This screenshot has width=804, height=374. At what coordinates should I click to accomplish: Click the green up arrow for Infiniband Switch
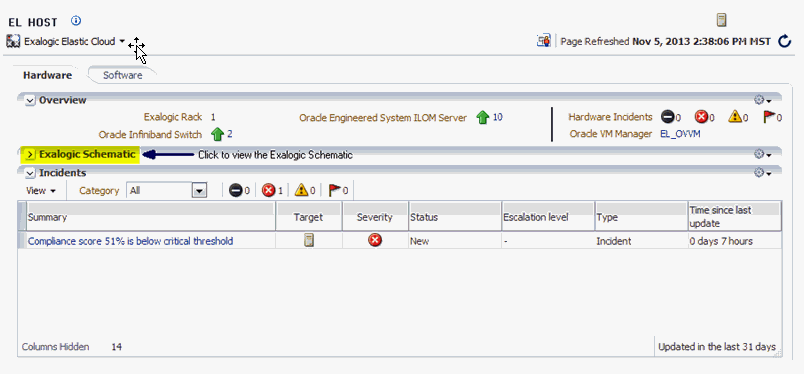(218, 134)
